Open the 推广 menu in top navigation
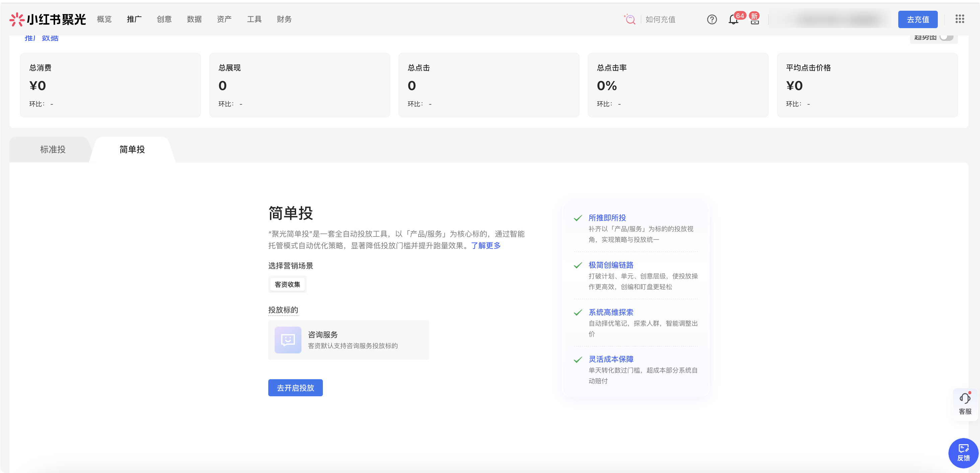980x473 pixels. (134, 19)
